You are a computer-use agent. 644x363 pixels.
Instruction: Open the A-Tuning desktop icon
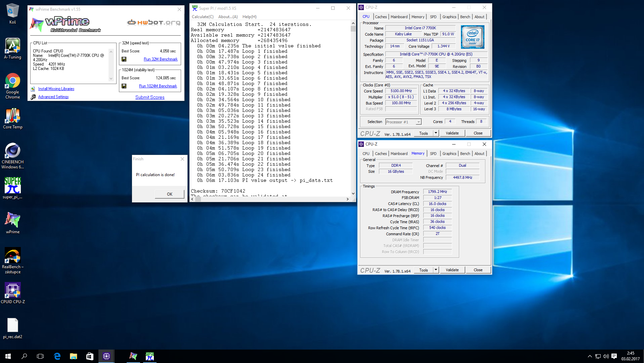point(12,48)
